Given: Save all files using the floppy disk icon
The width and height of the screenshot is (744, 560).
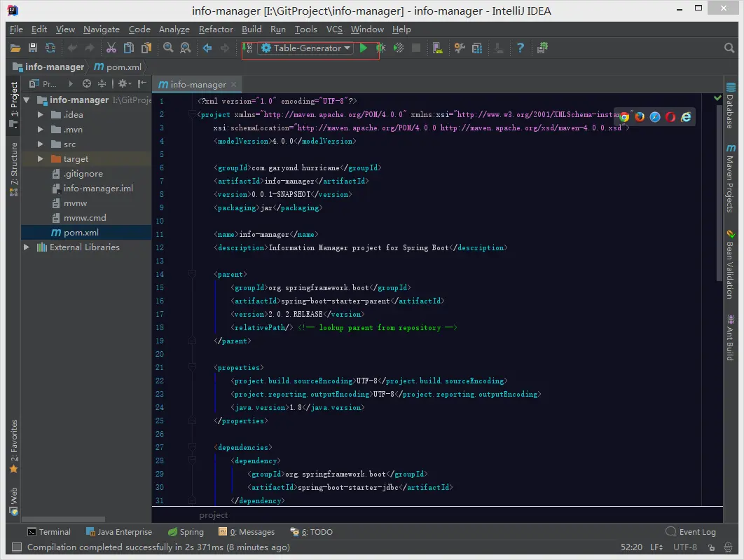Looking at the screenshot, I should tap(33, 48).
